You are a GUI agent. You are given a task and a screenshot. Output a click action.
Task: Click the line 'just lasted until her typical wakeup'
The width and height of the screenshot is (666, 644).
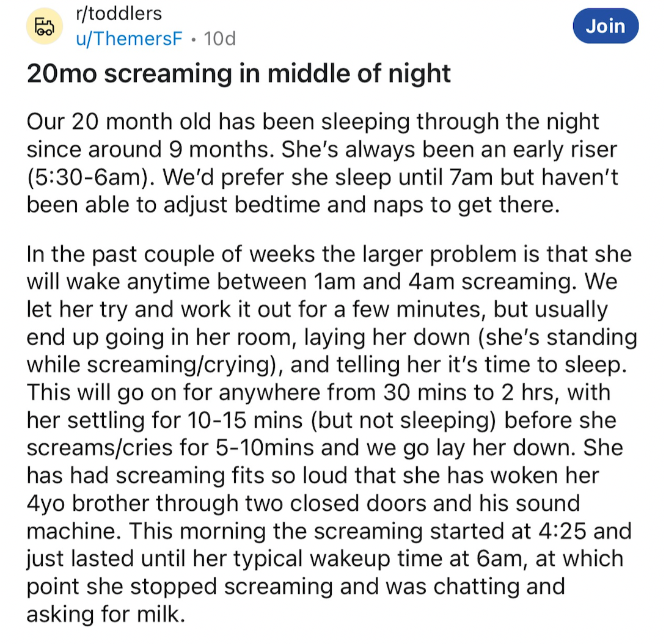coord(325,558)
